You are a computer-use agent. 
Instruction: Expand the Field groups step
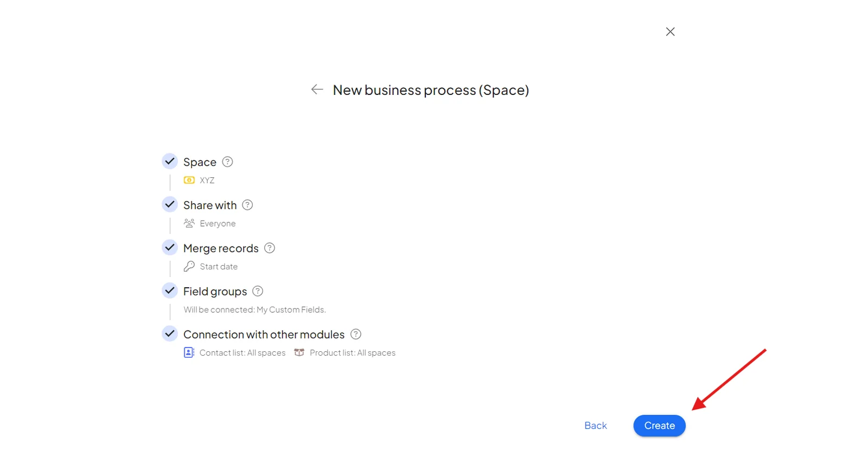215,292
